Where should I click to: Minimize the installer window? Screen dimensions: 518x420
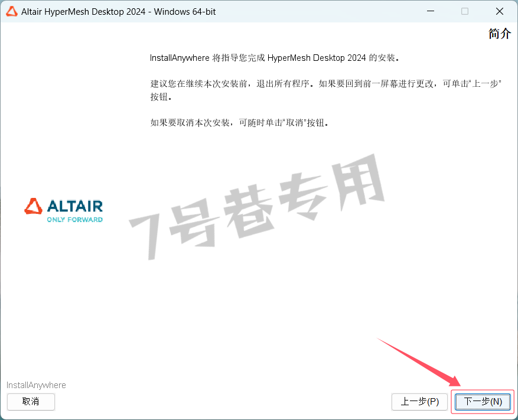click(x=431, y=12)
